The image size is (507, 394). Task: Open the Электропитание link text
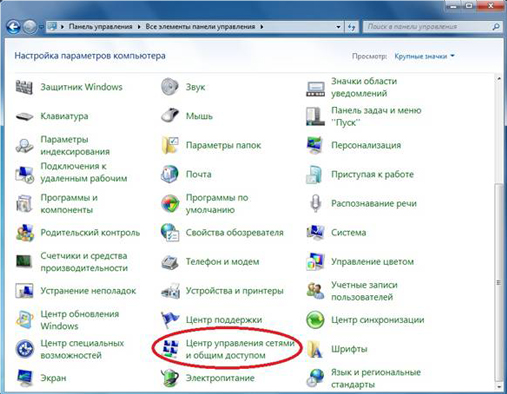(220, 378)
